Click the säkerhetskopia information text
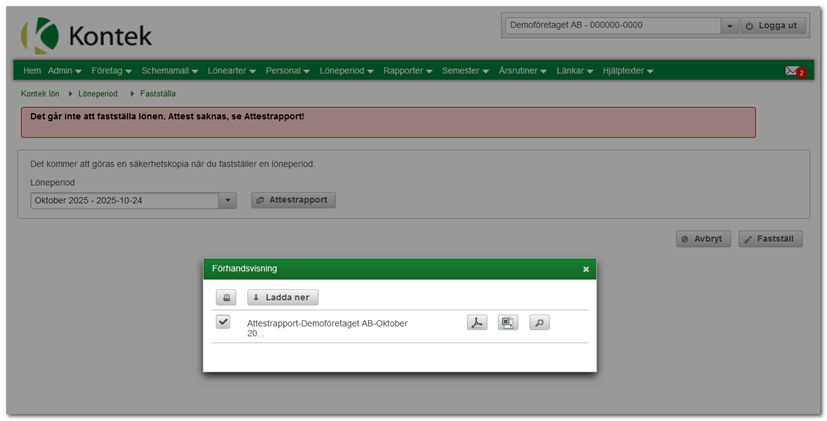This screenshot has height=421, width=827. [x=172, y=164]
